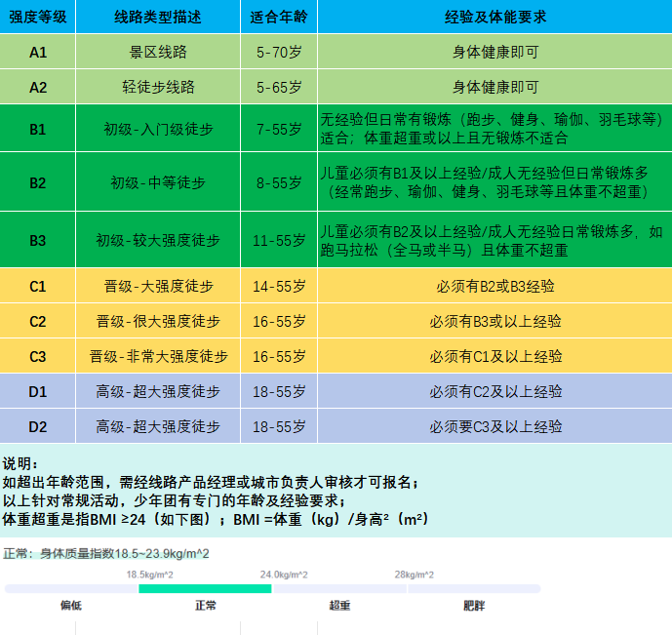672x635 pixels.
Task: Click the 线路类型描述 column header
Action: [157, 17]
